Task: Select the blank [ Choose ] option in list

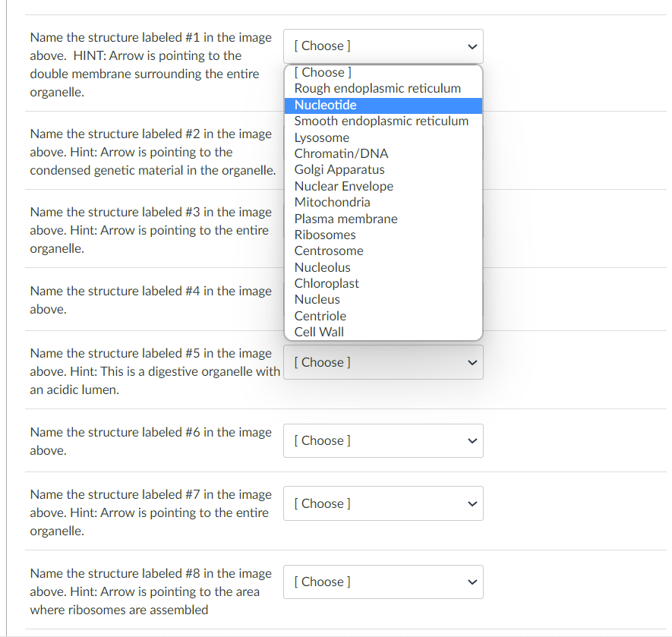Action: (x=383, y=72)
